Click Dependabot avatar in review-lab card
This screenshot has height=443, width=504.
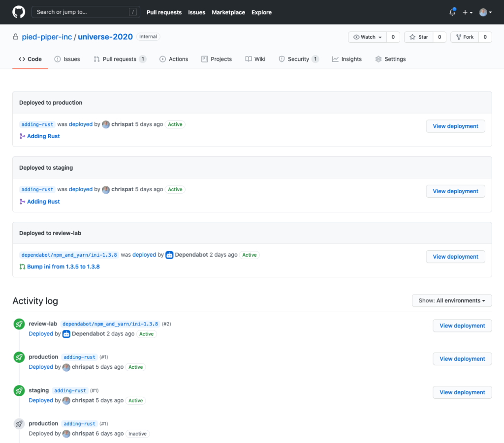[169, 255]
